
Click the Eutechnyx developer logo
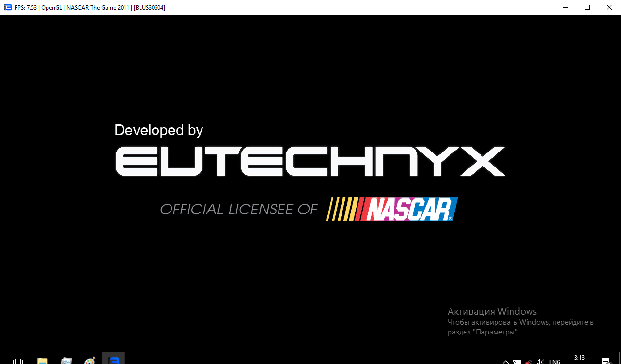point(310,161)
